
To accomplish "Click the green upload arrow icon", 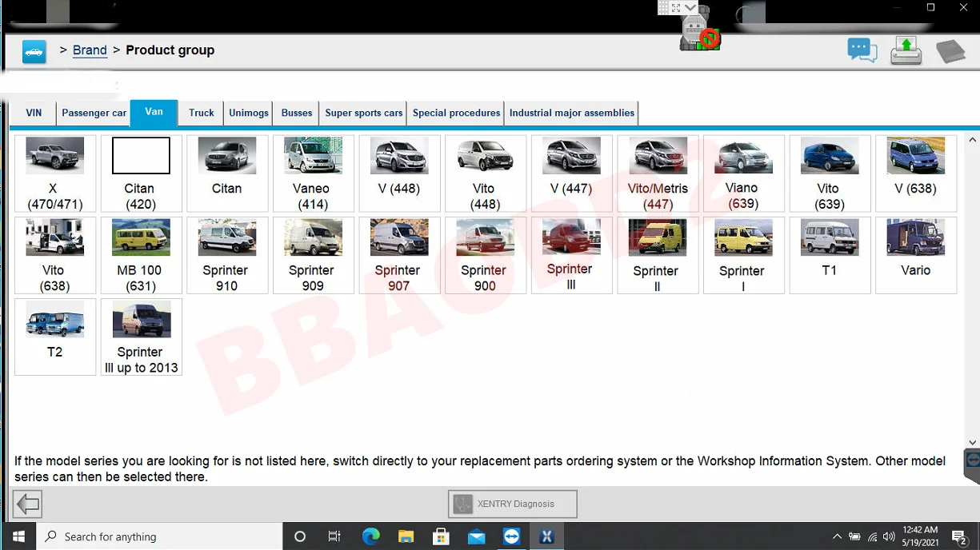I will (906, 51).
